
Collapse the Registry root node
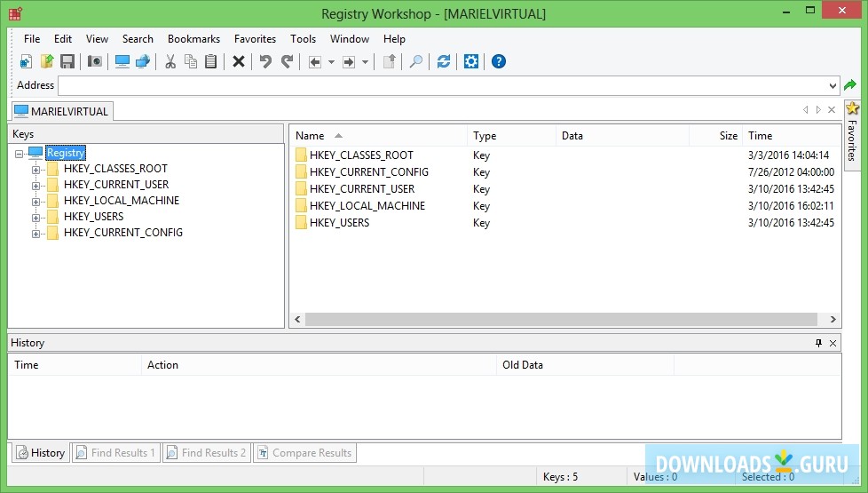(x=20, y=154)
